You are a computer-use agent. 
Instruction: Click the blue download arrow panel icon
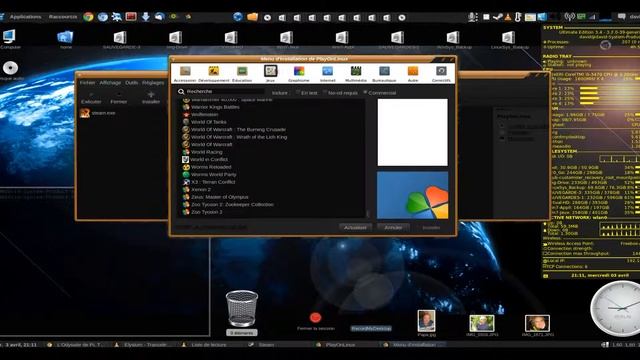tap(145, 17)
